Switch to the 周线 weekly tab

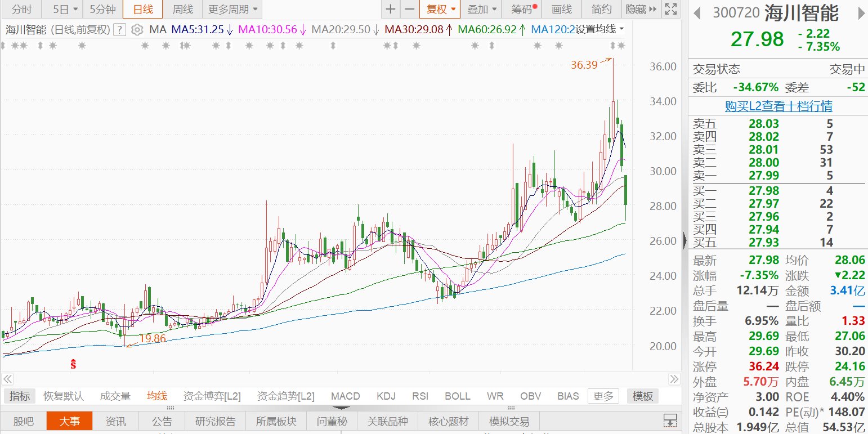(x=182, y=9)
